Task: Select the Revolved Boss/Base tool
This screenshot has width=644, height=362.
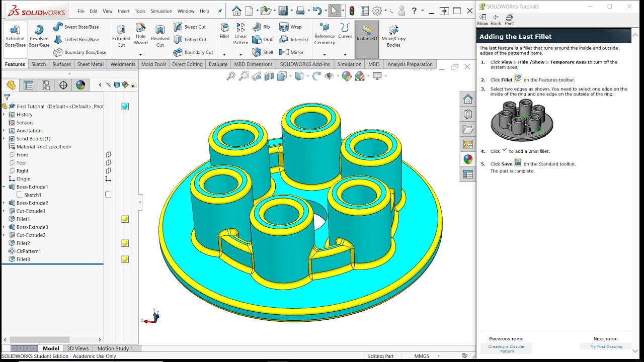Action: click(x=39, y=36)
